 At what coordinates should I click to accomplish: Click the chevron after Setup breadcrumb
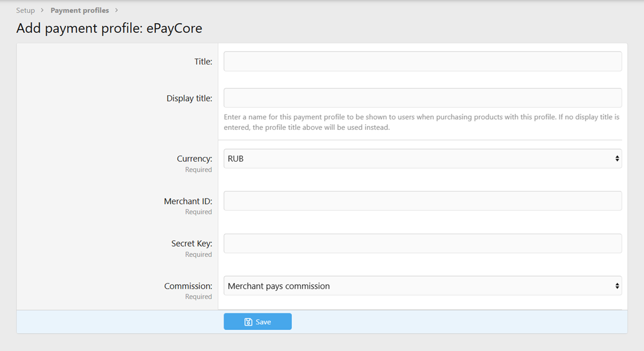pos(42,10)
